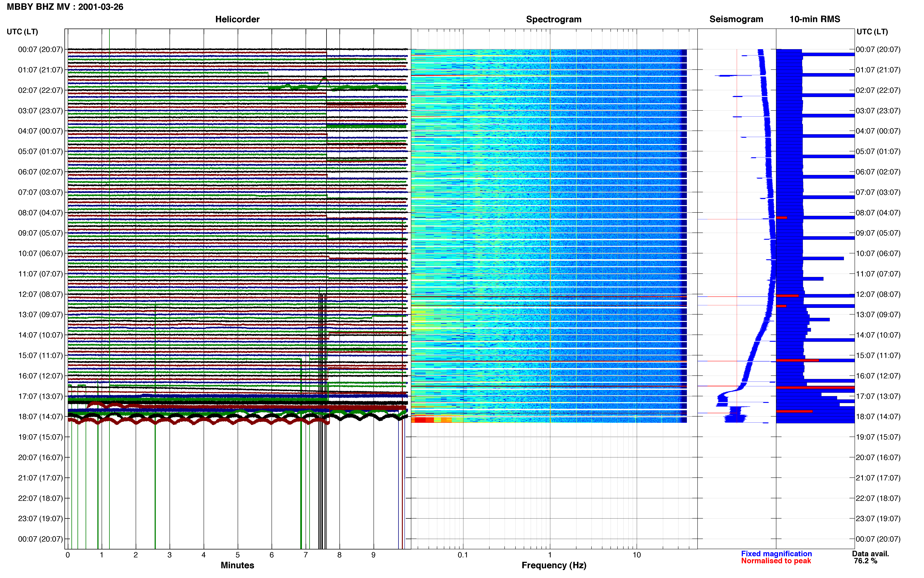
Task: Click the '0' tick on the Minutes axis
Action: tap(68, 555)
